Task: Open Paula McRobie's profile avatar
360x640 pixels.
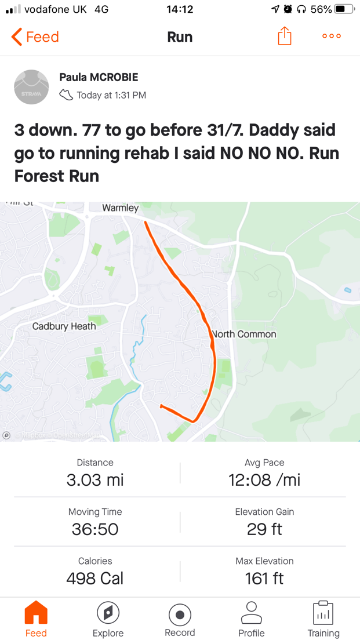Action: [x=31, y=87]
